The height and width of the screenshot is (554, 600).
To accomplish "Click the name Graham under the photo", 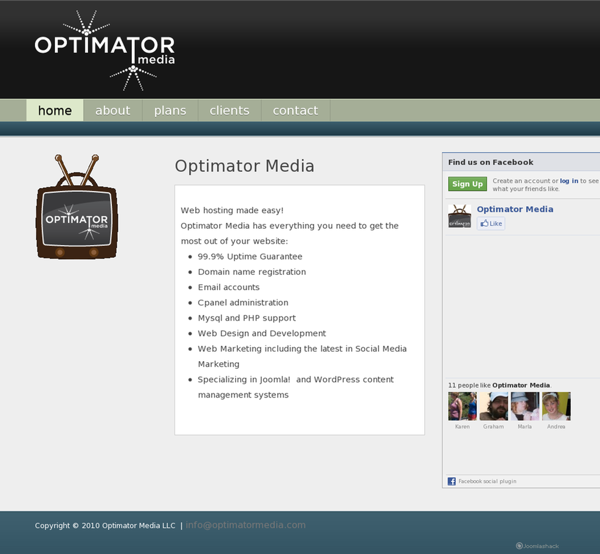I will (494, 427).
